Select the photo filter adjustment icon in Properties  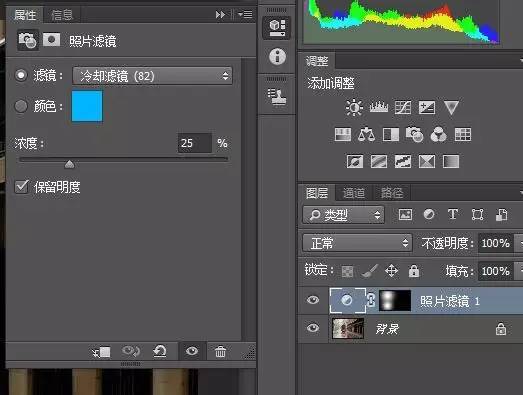tap(28, 41)
